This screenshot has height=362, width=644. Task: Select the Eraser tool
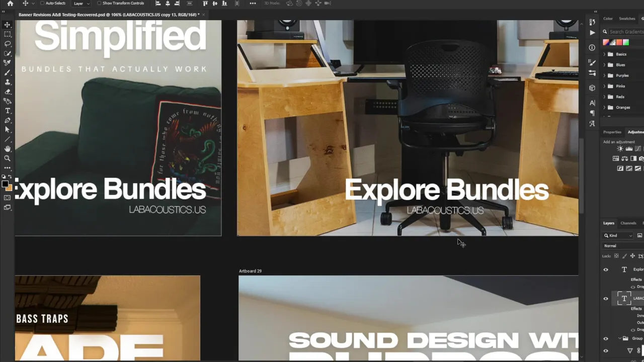[8, 92]
